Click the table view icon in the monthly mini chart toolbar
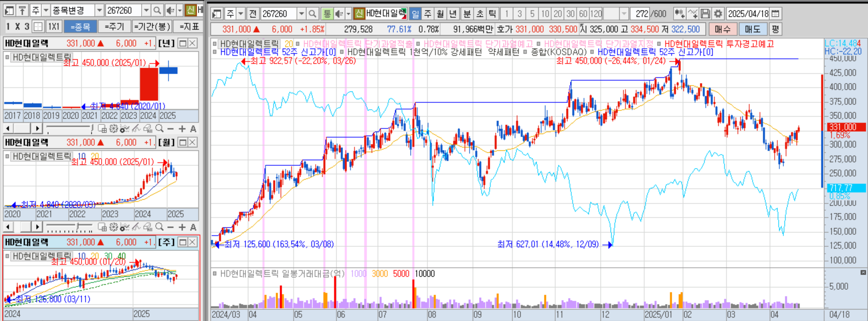Image resolution: width=868 pixels, height=321 pixels. (x=102, y=227)
